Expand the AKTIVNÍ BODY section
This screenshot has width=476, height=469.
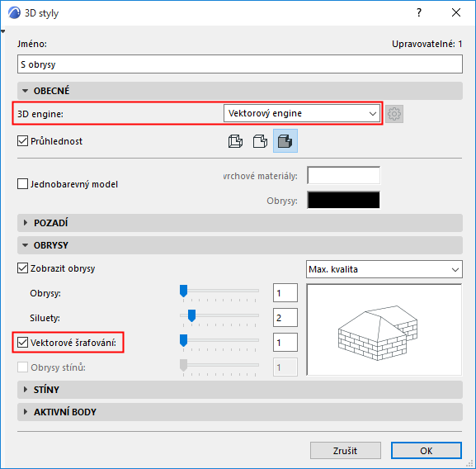coord(240,412)
